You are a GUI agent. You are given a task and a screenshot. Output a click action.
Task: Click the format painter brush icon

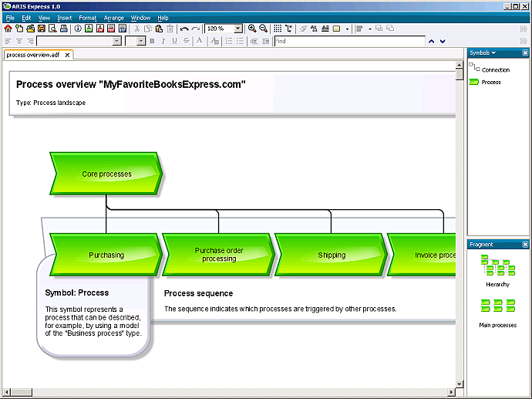coord(303,29)
